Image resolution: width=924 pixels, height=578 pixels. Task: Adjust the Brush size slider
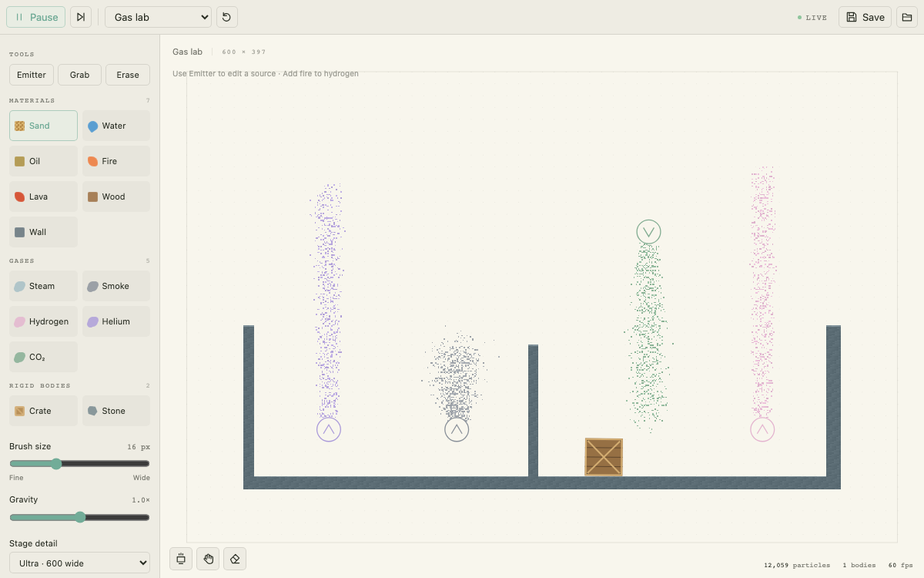[79, 464]
